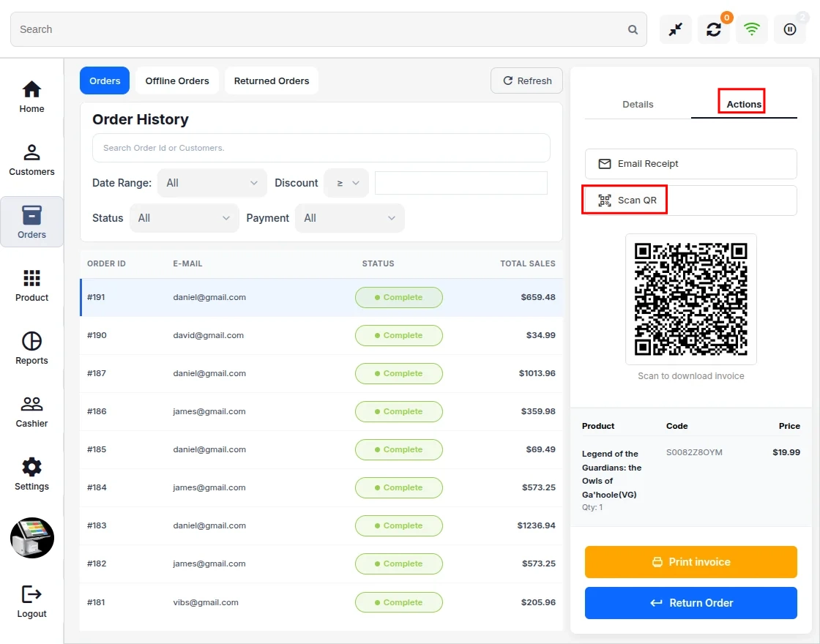Open the Payment filter dropdown
This screenshot has width=820, height=644.
pyautogui.click(x=350, y=218)
